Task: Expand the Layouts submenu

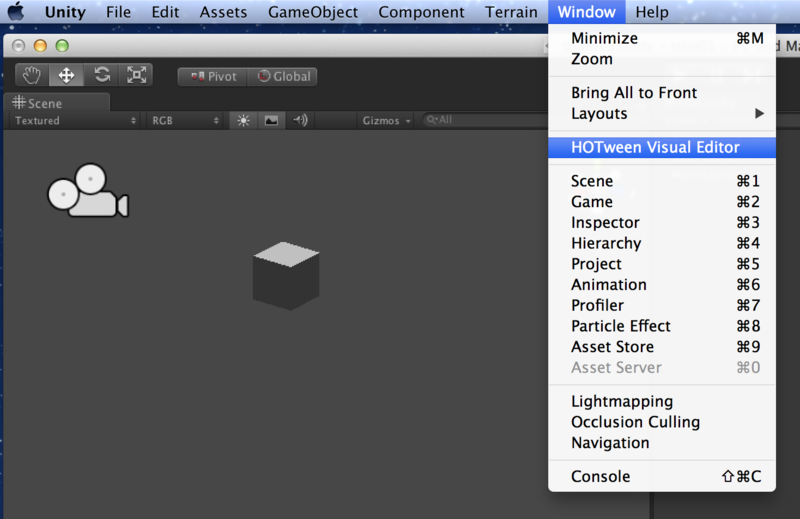Action: (x=662, y=114)
